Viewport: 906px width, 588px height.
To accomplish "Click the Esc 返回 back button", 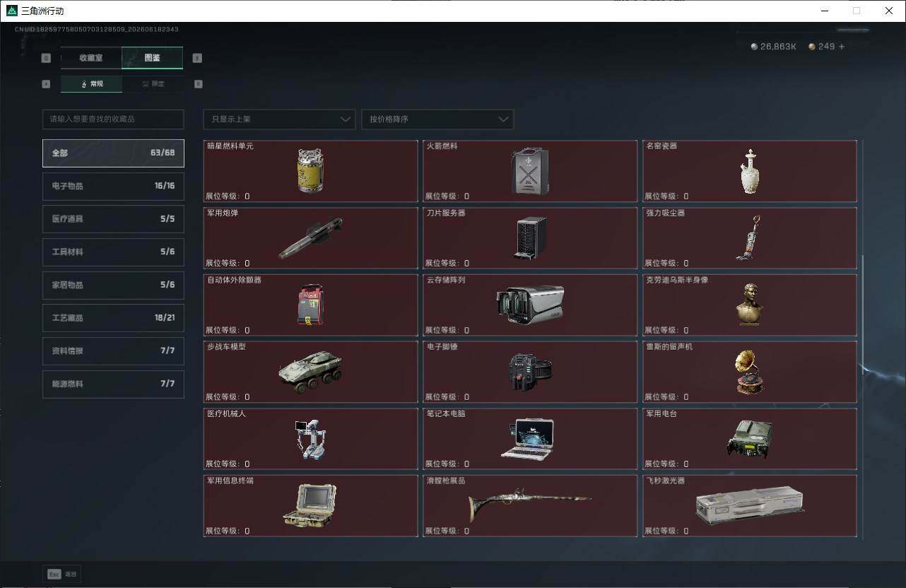I will pos(62,574).
